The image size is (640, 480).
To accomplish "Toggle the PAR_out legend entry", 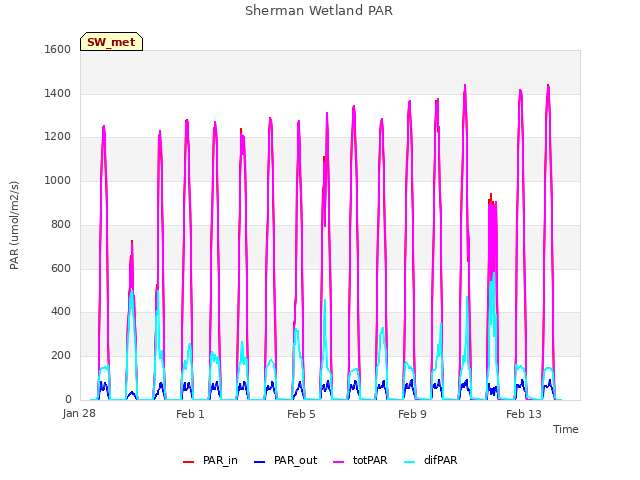I will 285,460.
